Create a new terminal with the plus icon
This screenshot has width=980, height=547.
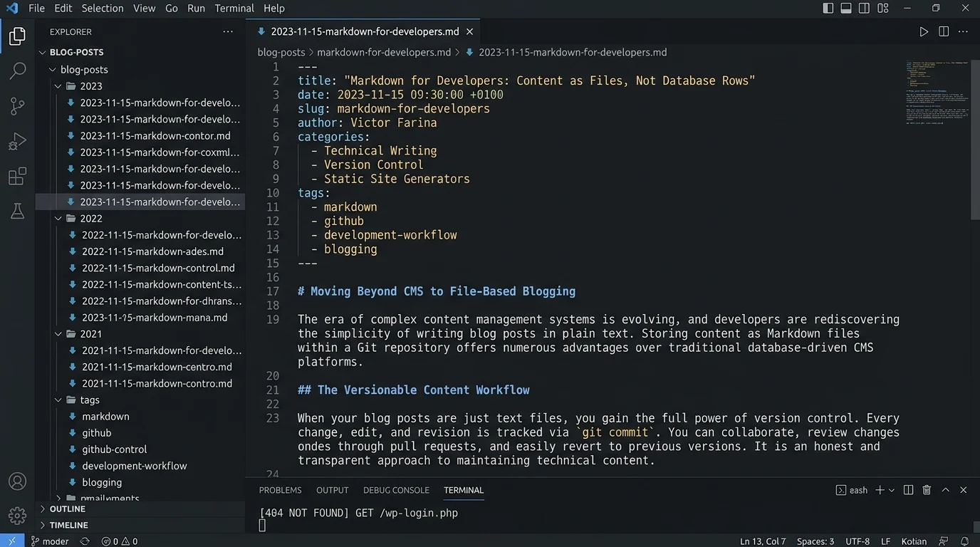pyautogui.click(x=880, y=490)
